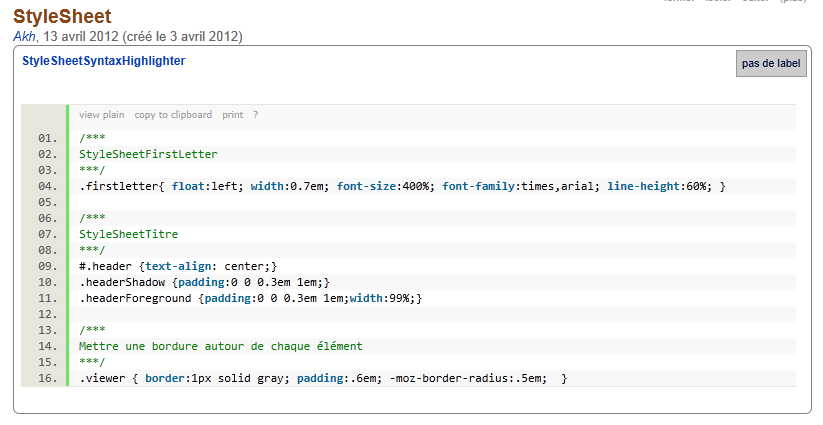Screen dimensions: 823x425
Task: Click the 'pas de label' button
Action: click(771, 63)
